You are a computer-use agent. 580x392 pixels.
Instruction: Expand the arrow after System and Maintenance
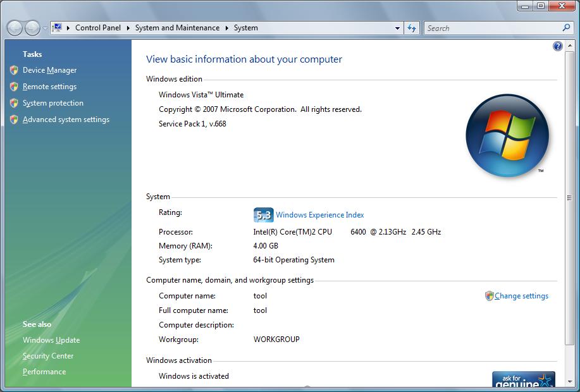[x=226, y=28]
